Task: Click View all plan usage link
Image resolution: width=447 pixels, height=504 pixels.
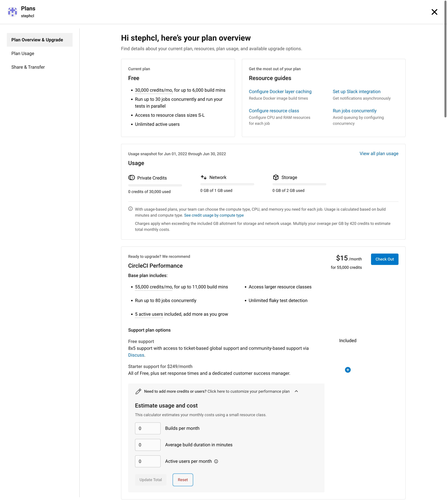Action: click(x=379, y=153)
